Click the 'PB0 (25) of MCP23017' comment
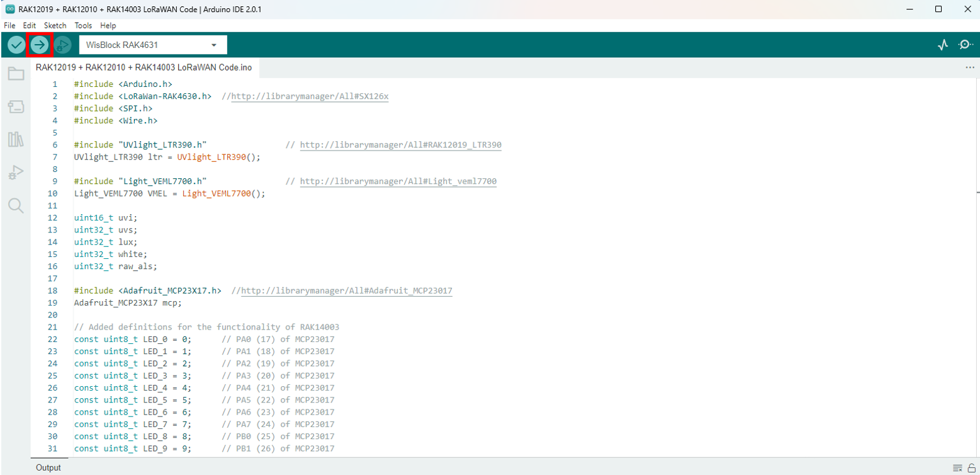Viewport: 980px width, 475px height. (278, 436)
